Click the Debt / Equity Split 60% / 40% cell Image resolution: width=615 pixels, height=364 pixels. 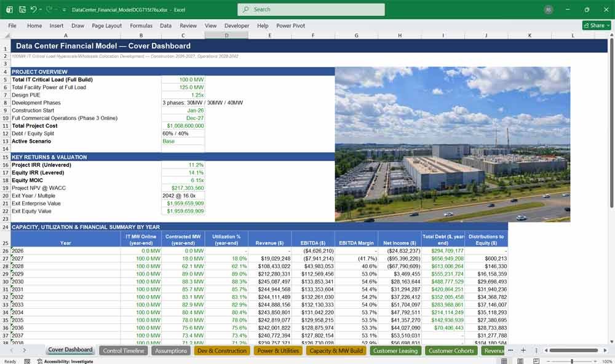[183, 134]
